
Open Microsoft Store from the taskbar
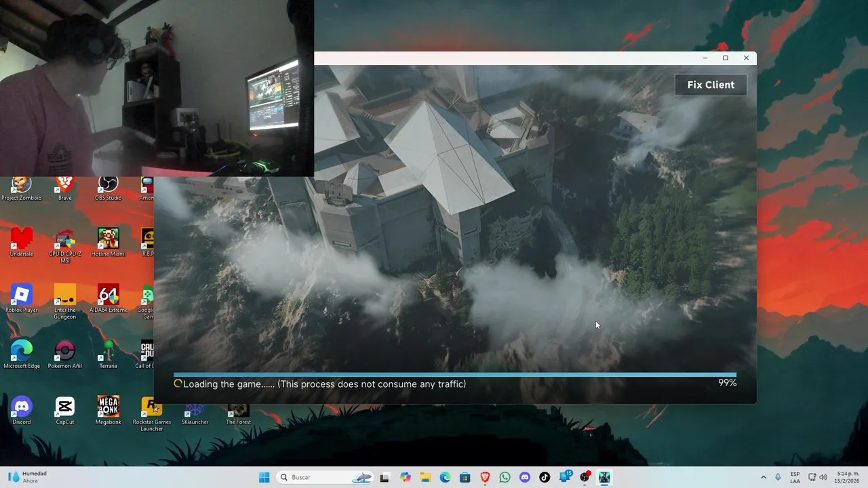[x=465, y=477]
